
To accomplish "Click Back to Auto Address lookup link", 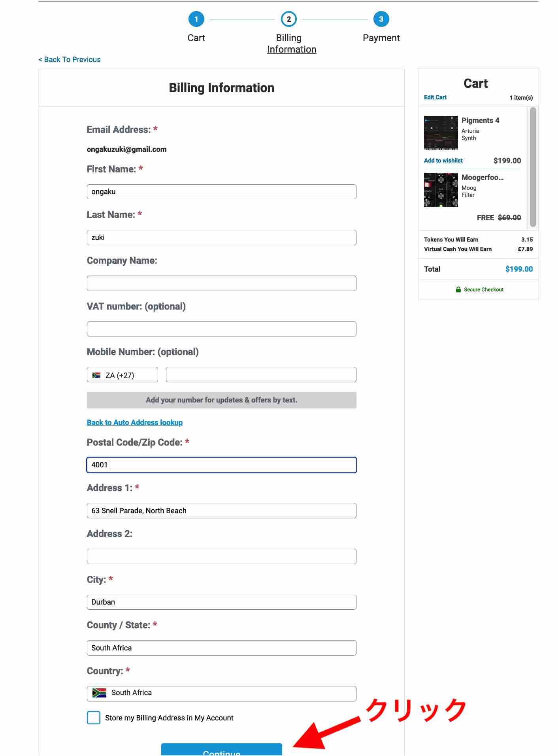I will click(x=135, y=422).
